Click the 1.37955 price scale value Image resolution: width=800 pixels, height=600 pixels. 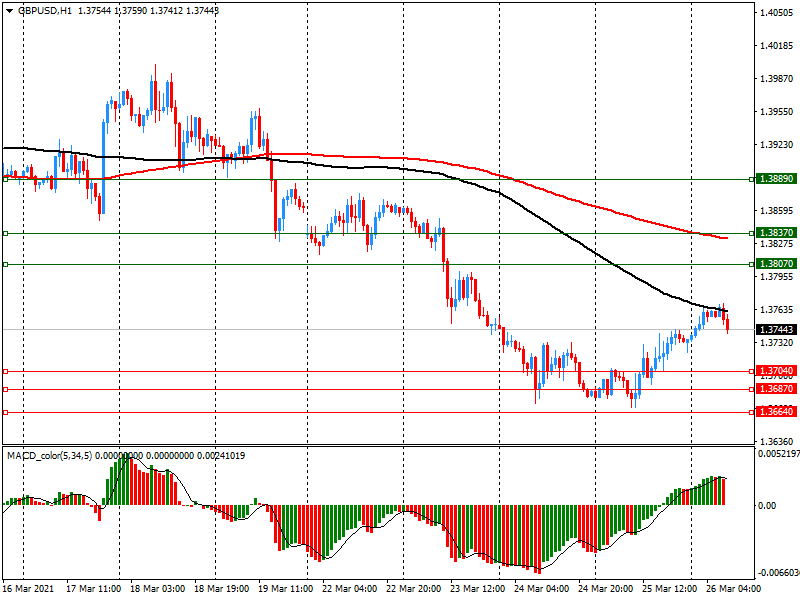pos(777,277)
